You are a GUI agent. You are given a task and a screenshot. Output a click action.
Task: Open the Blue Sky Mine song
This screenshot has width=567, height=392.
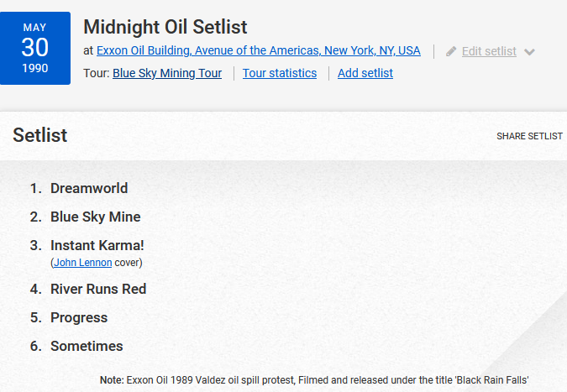(x=96, y=217)
